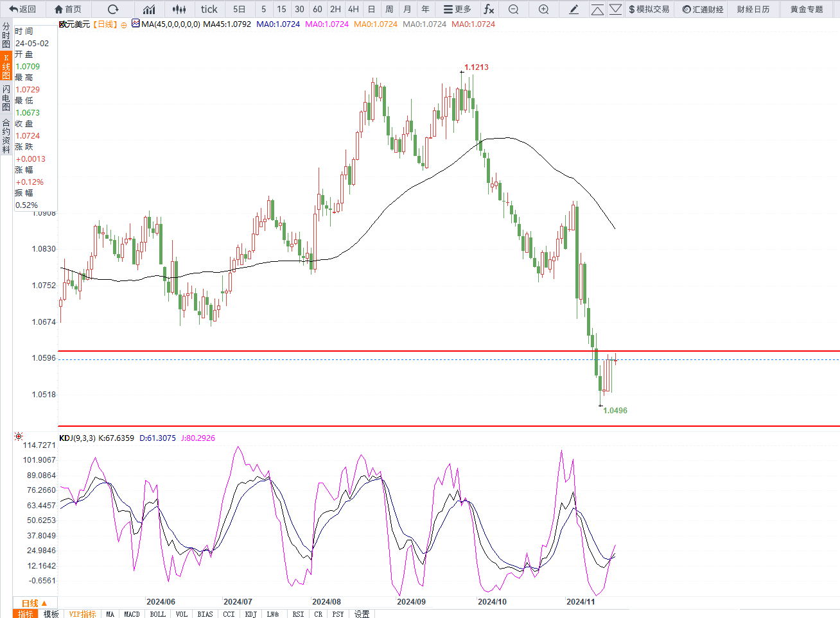The image size is (840, 618).
Task: Click the MA indicator settings icon
Action: click(x=136, y=23)
